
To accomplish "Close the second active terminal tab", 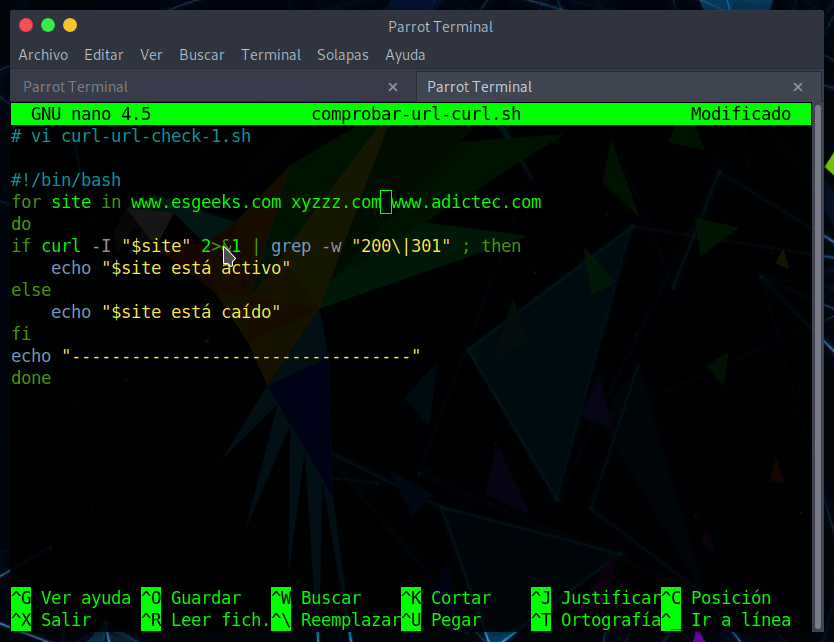I will tap(798, 87).
